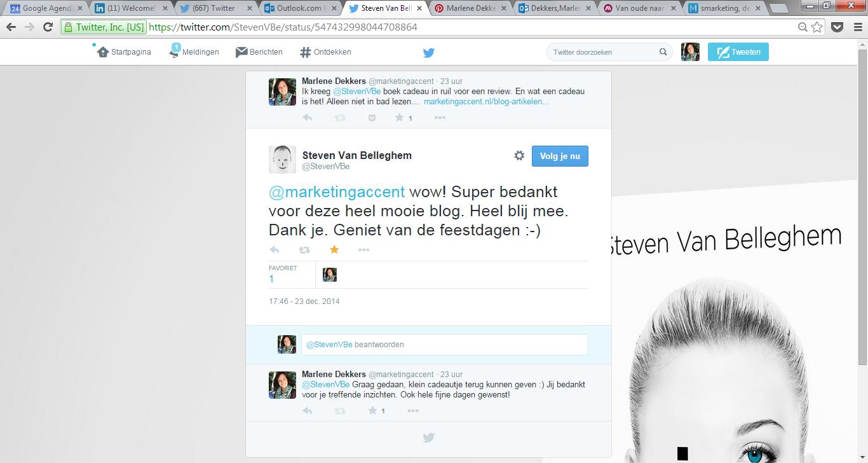Retweet Marlene's top tweet about boek cadeau
The height and width of the screenshot is (463, 868).
(x=340, y=118)
